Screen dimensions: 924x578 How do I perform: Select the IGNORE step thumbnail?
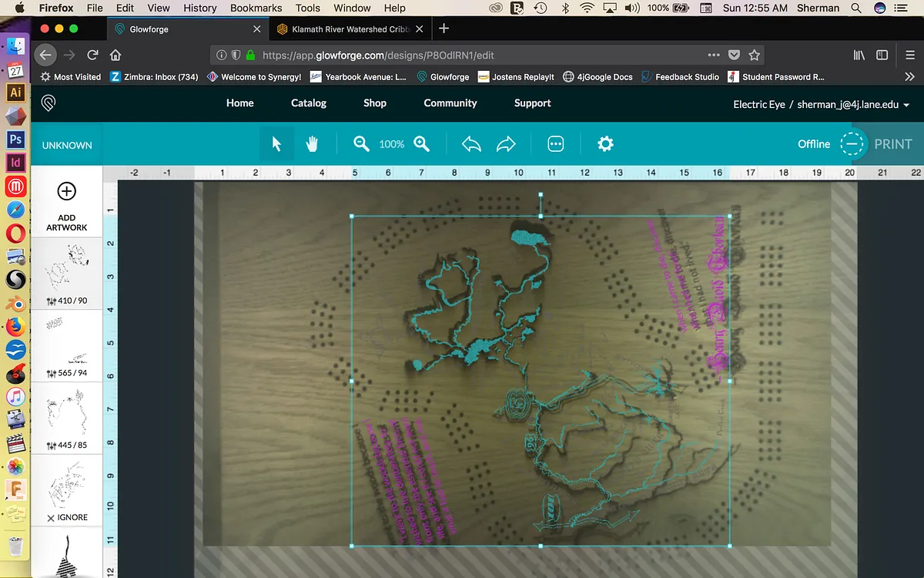pyautogui.click(x=67, y=489)
